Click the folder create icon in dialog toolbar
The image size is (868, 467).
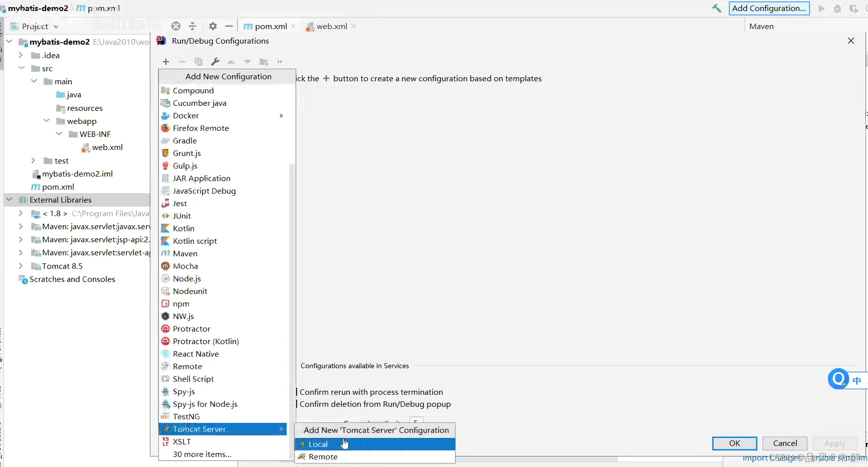coord(264,62)
